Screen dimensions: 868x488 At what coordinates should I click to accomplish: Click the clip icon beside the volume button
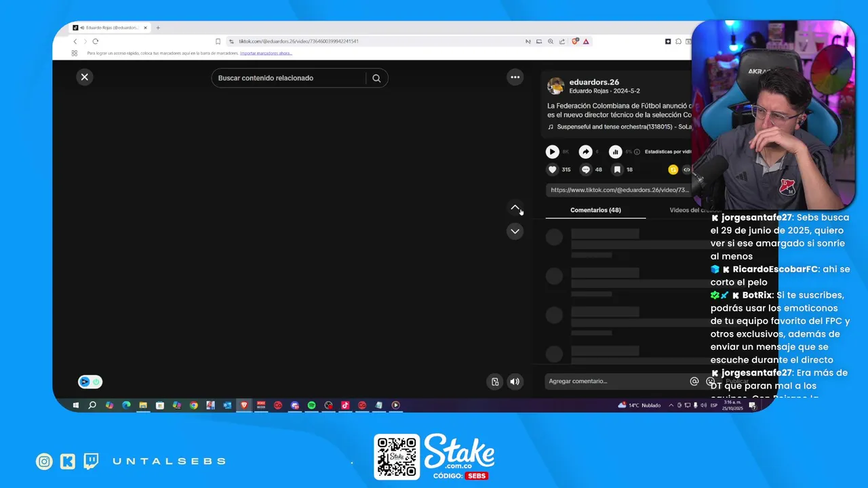pyautogui.click(x=495, y=382)
